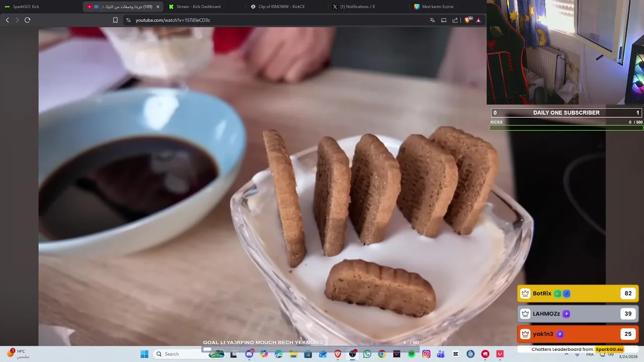Open Instagram from the taskbar
The width and height of the screenshot is (644, 362).
[426, 354]
